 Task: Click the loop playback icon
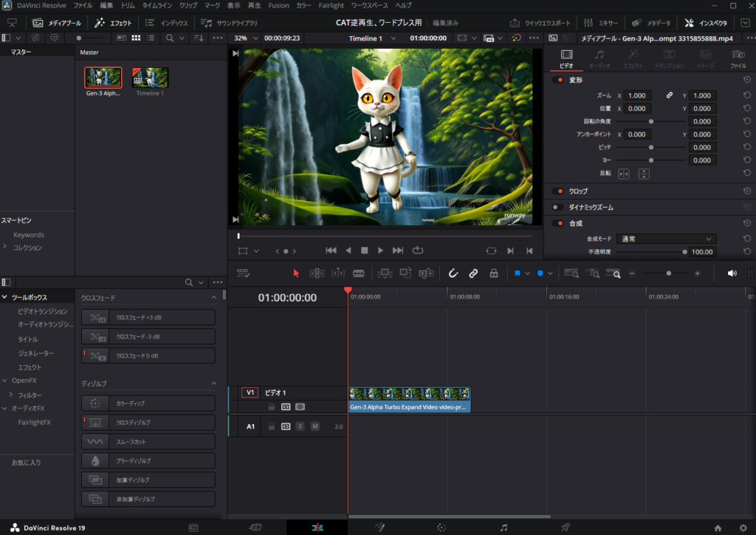(x=418, y=251)
